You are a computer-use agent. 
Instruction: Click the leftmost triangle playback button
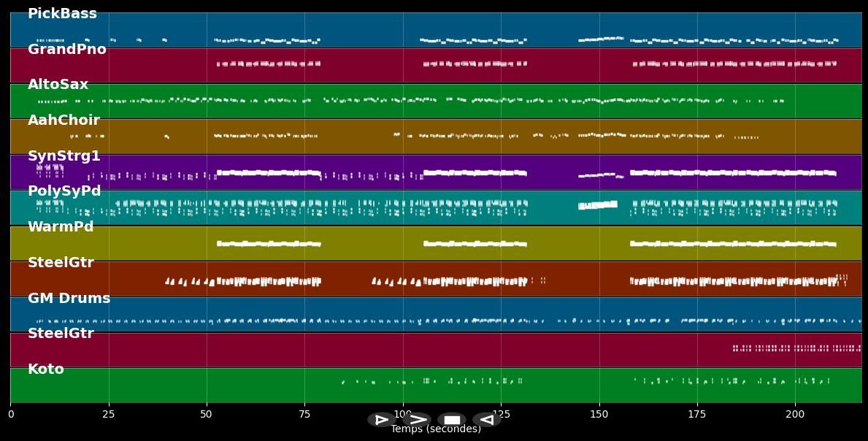(x=381, y=420)
